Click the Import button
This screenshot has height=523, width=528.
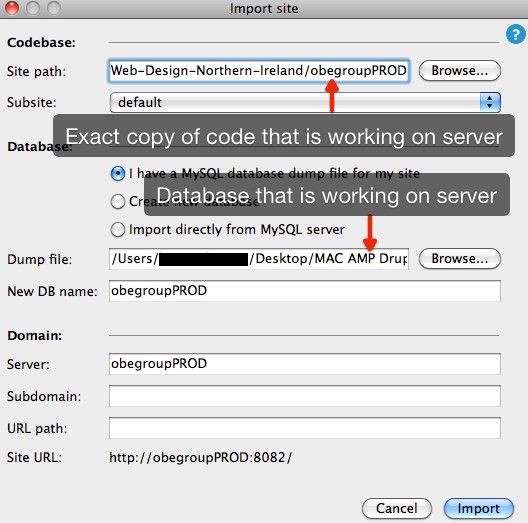[478, 509]
